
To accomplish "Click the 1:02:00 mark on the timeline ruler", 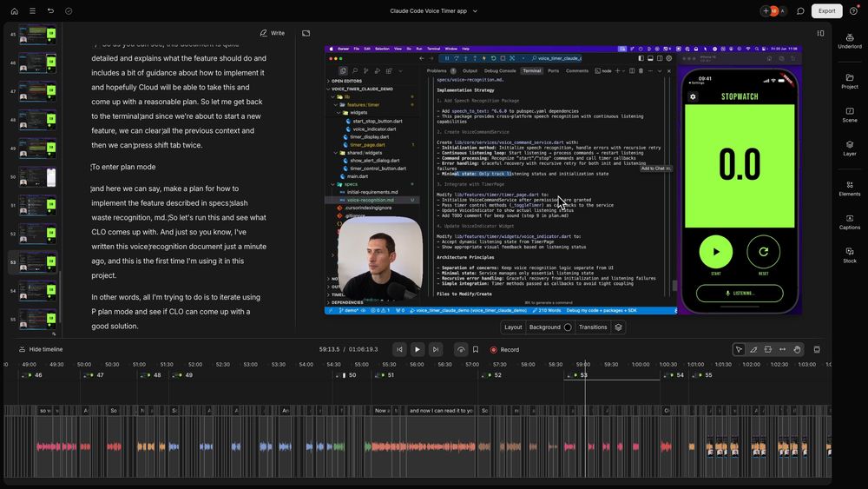I will pyautogui.click(x=751, y=365).
